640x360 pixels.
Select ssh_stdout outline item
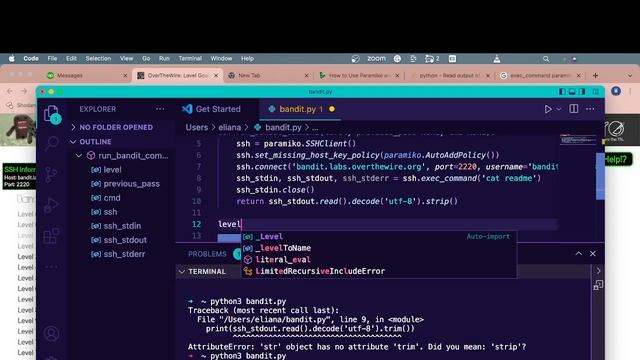125,240
